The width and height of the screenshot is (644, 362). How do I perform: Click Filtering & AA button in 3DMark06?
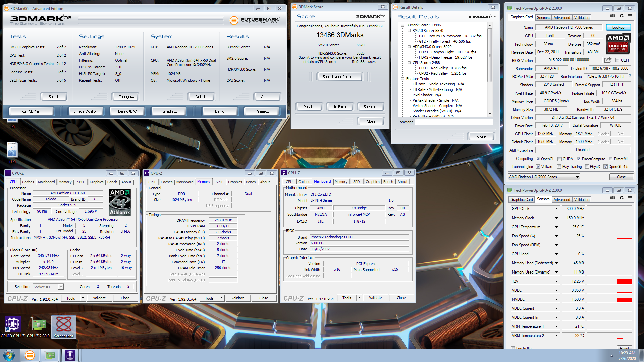(127, 111)
